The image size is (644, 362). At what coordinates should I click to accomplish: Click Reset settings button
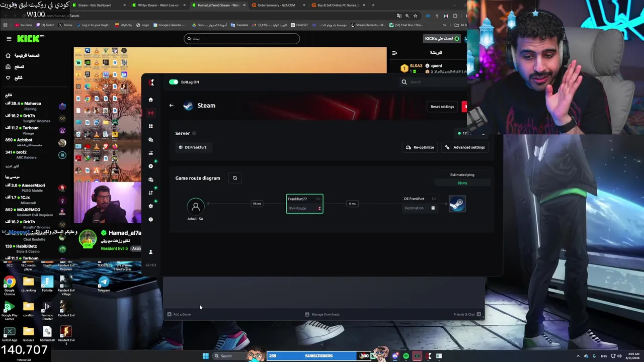[442, 107]
